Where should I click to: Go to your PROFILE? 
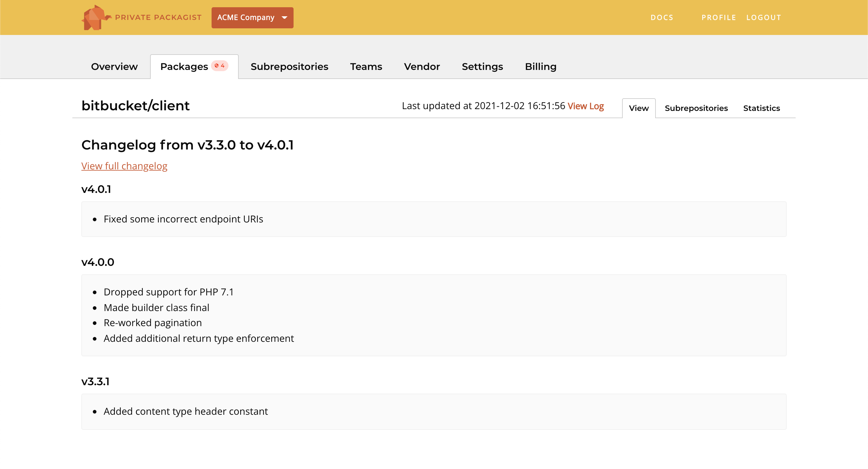pos(719,17)
